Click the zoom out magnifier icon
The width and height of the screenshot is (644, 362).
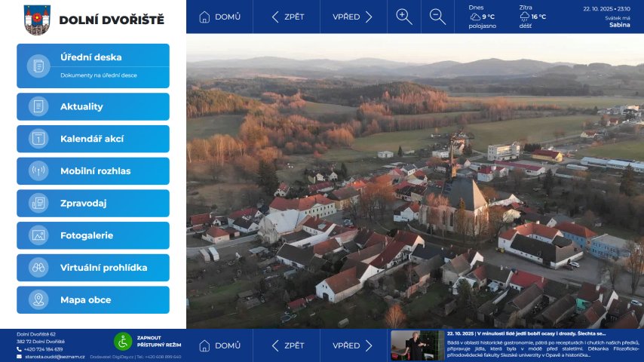pos(437,17)
